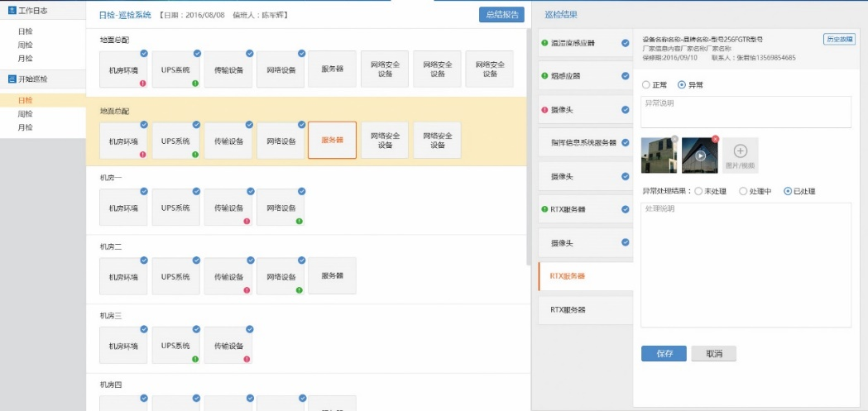The width and height of the screenshot is (868, 411).
Task: Select the 异常 radio option
Action: 681,84
